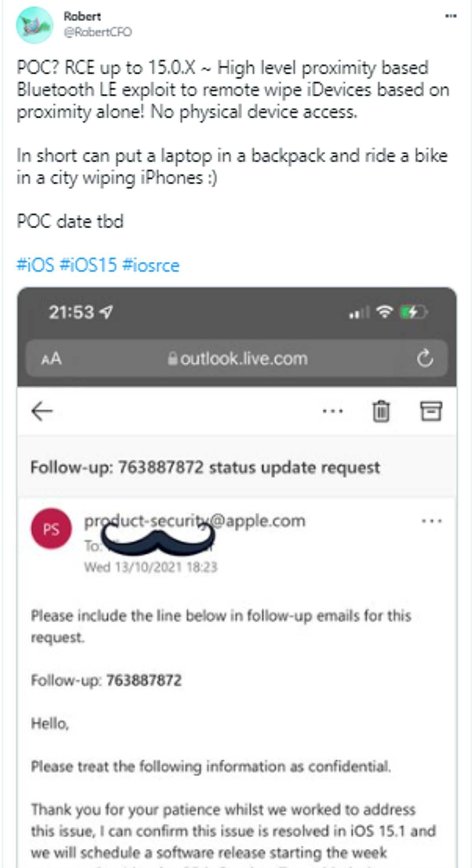Open the #iosrce hashtag link
Screen dimensions: 472x868
[x=151, y=265]
